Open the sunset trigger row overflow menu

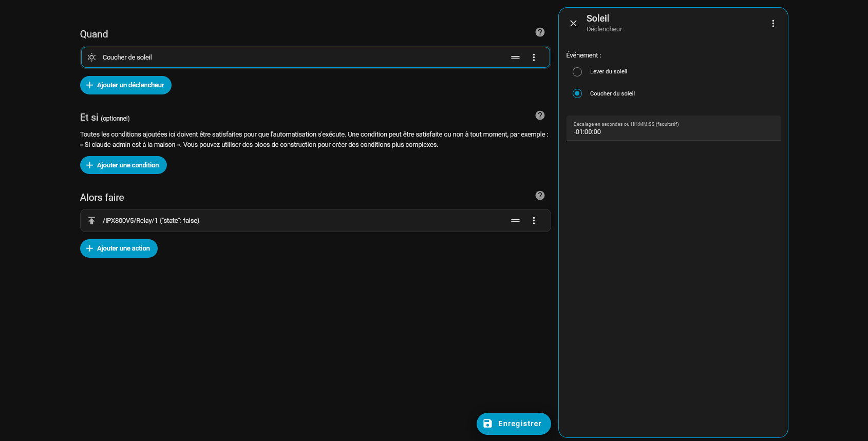(x=534, y=57)
